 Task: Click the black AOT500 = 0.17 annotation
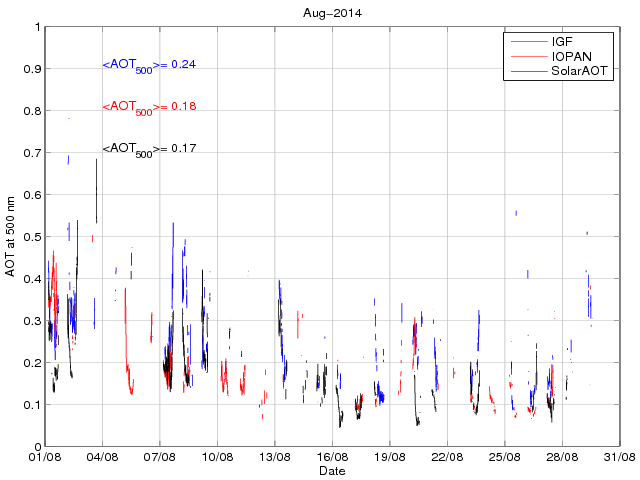click(149, 149)
